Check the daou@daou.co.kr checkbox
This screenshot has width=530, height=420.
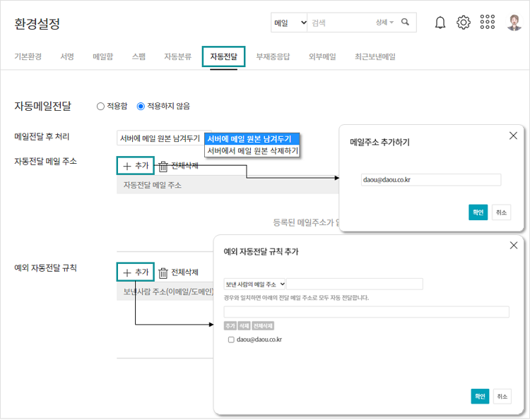pyautogui.click(x=231, y=340)
